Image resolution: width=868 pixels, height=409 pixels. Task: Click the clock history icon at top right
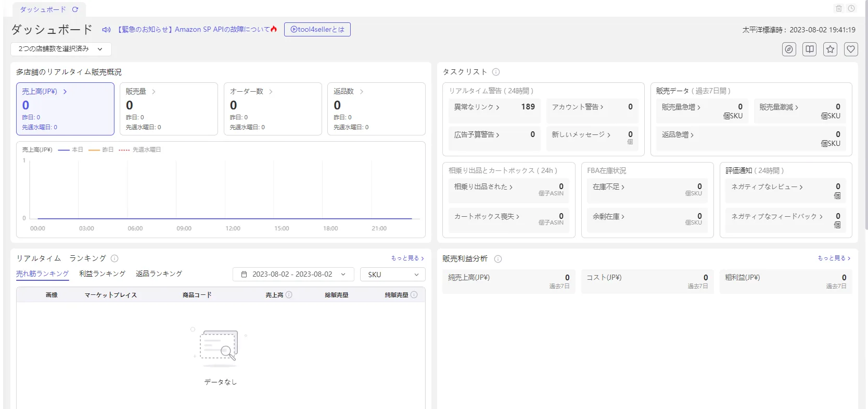pos(851,8)
